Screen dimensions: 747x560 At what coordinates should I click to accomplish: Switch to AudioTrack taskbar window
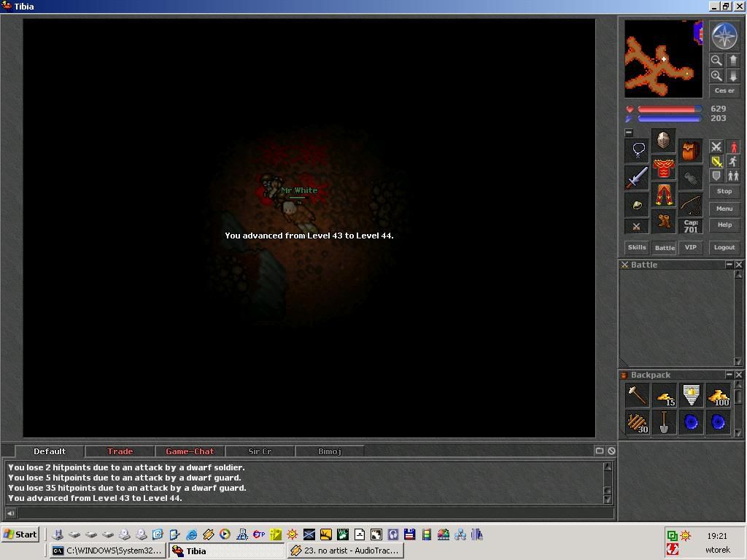tap(346, 551)
